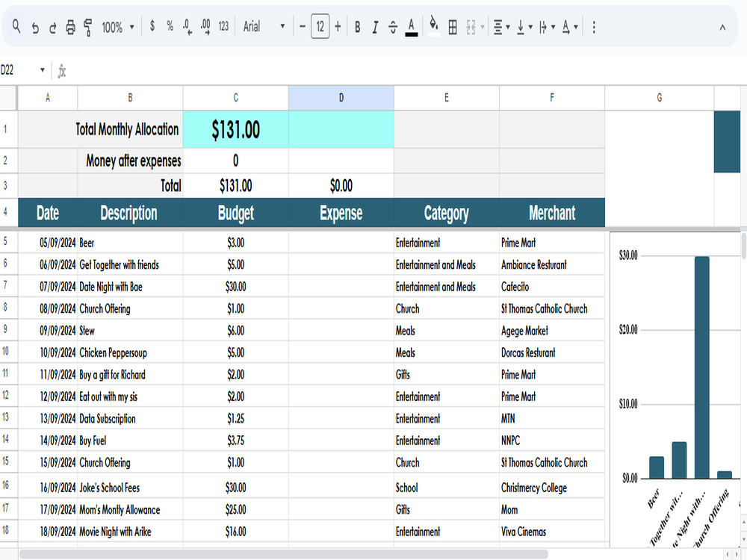The width and height of the screenshot is (747, 560).
Task: Click the $0.00 total expense cell
Action: point(341,185)
